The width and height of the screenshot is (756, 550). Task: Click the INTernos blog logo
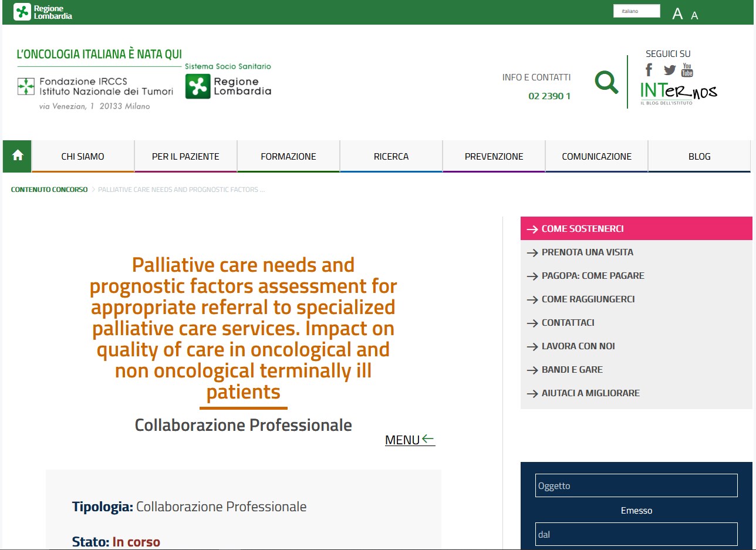(679, 93)
